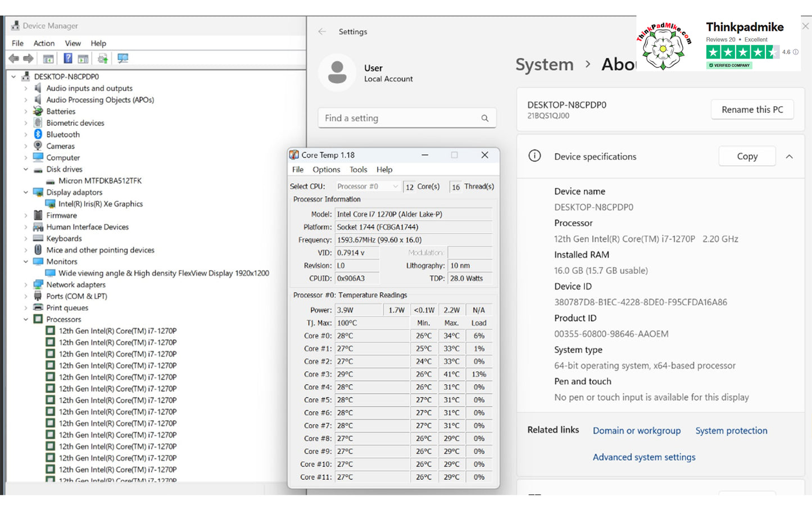
Task: Toggle the show/hide action pane toolbar icon
Action: [x=83, y=58]
